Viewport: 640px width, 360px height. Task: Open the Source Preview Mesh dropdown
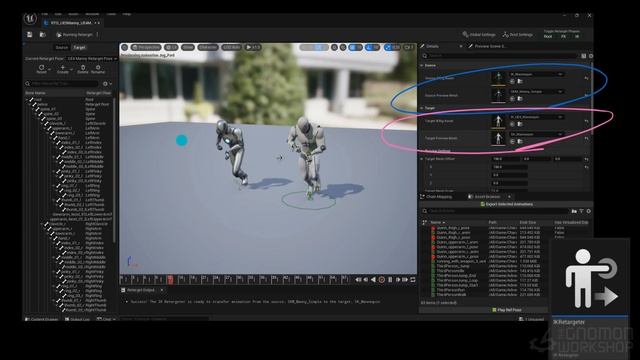pos(536,91)
